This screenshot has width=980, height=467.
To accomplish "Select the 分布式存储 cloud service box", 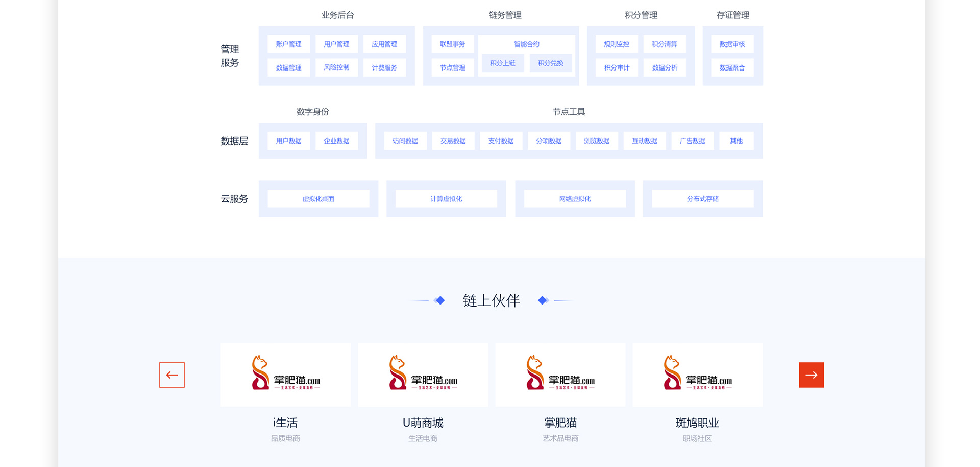I will click(x=702, y=199).
